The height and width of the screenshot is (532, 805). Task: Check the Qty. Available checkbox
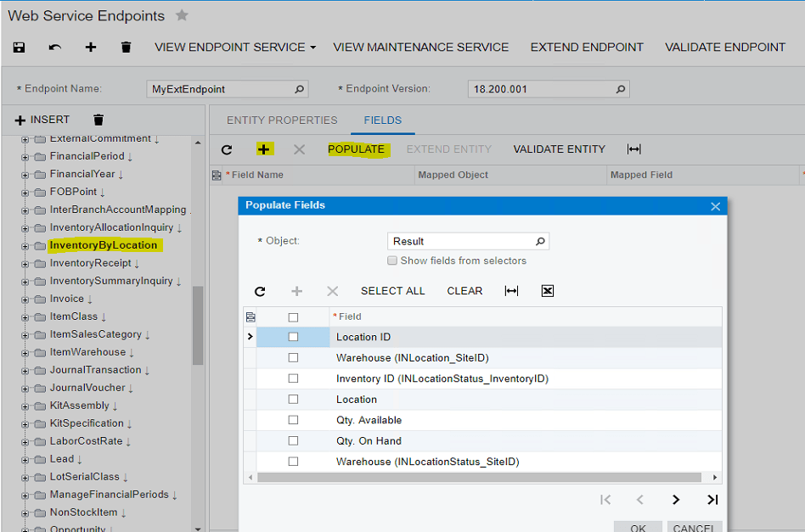[293, 420]
